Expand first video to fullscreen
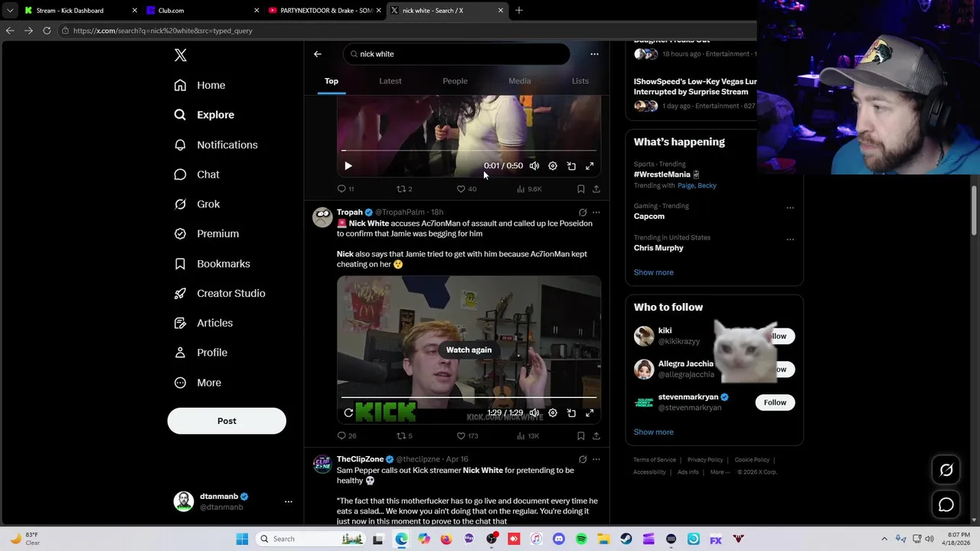The image size is (980, 551). coord(590,166)
